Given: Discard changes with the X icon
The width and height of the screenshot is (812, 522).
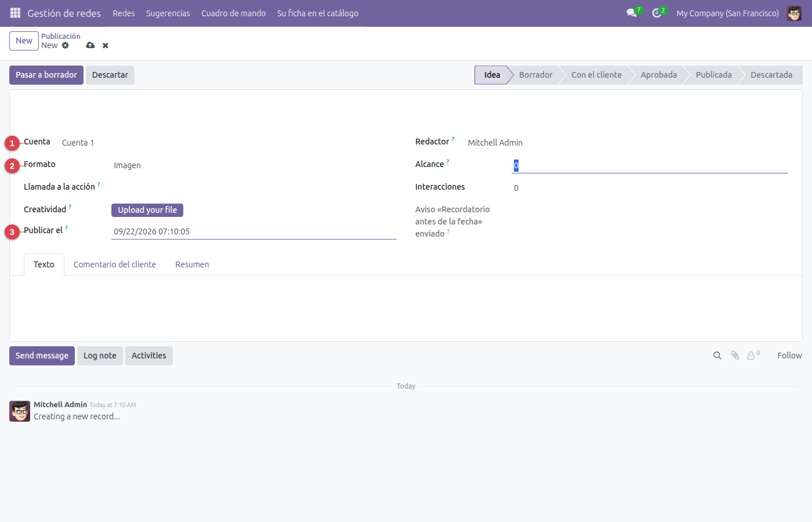Looking at the screenshot, I should (106, 45).
